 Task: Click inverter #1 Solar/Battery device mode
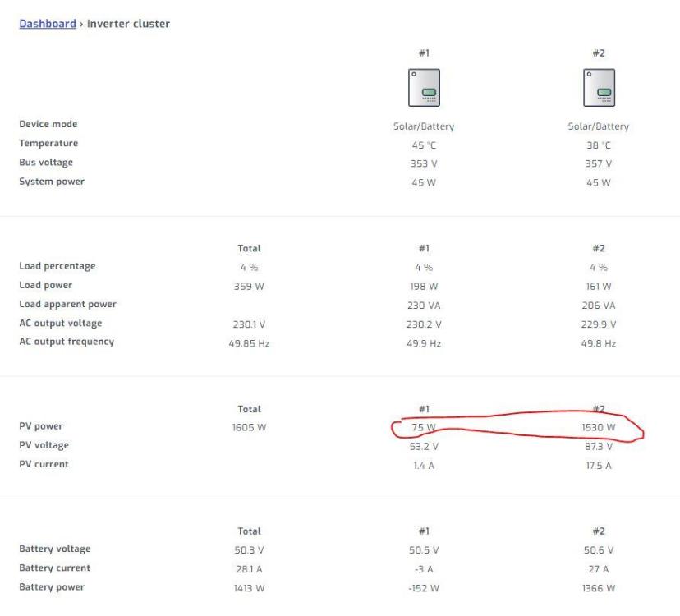click(424, 126)
